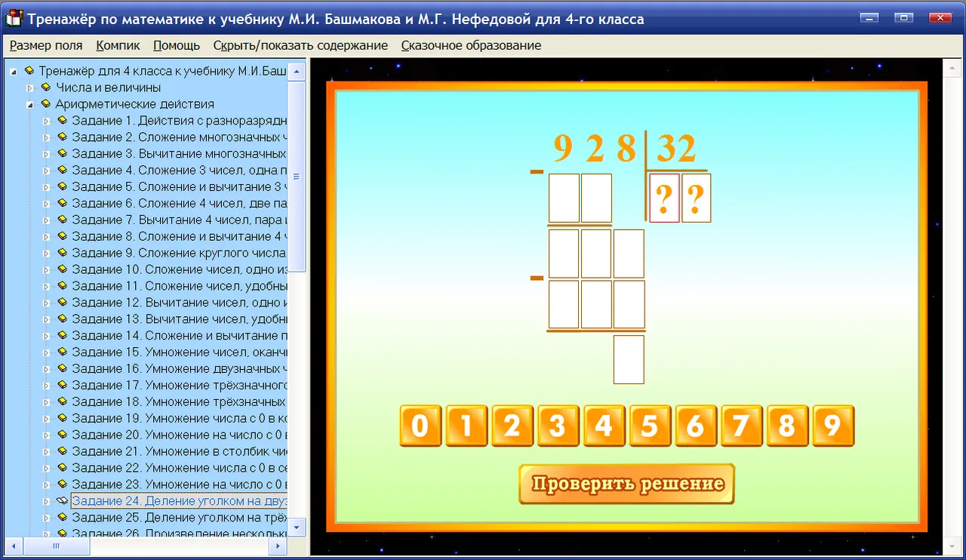
Task: Click the book icon of Задание 10
Action: pyautogui.click(x=62, y=269)
